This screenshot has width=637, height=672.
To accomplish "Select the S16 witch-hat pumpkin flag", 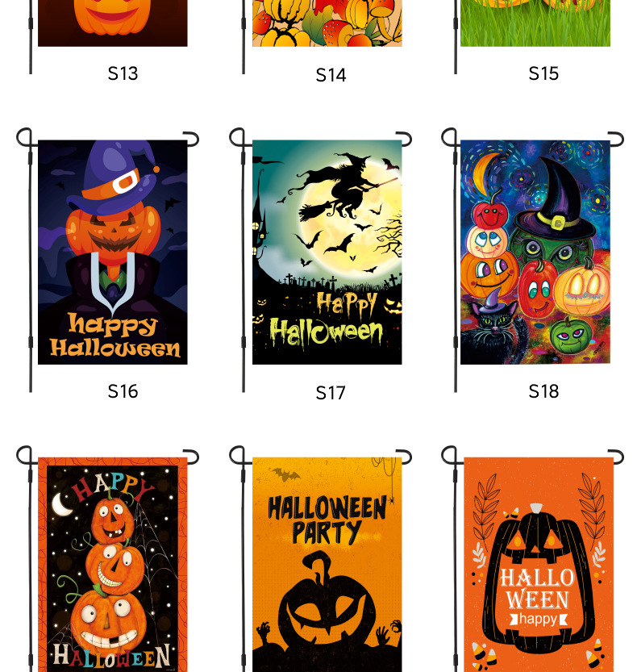I will 113,252.
